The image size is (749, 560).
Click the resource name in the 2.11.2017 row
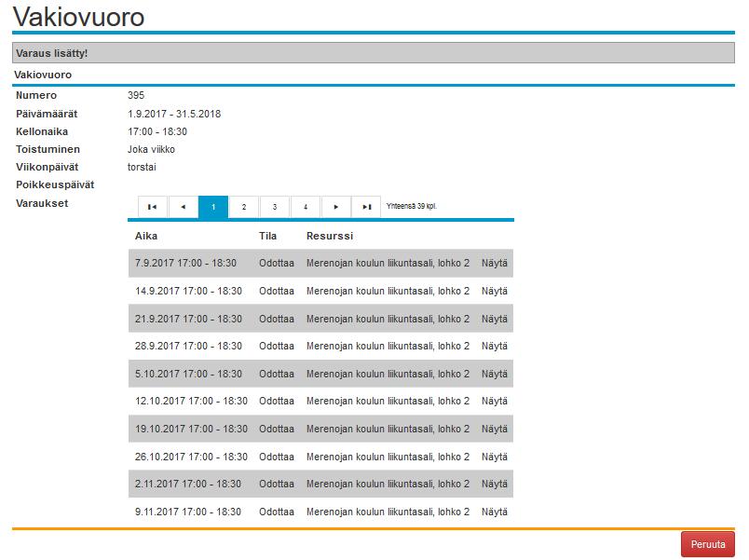click(x=388, y=484)
